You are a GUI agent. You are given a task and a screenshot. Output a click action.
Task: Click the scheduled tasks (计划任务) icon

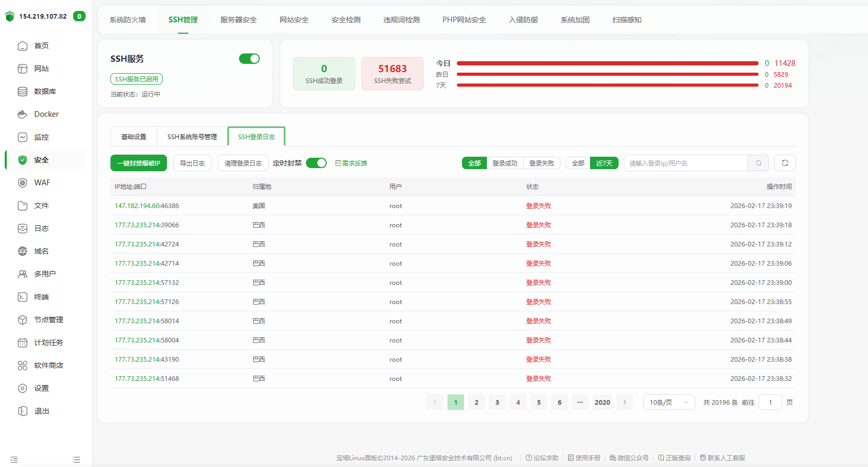pyautogui.click(x=22, y=342)
